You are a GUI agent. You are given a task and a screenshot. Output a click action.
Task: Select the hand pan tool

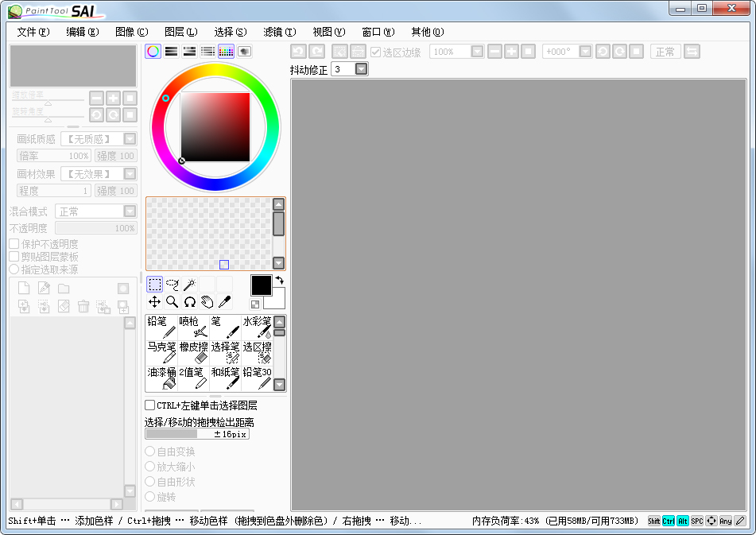pyautogui.click(x=207, y=302)
